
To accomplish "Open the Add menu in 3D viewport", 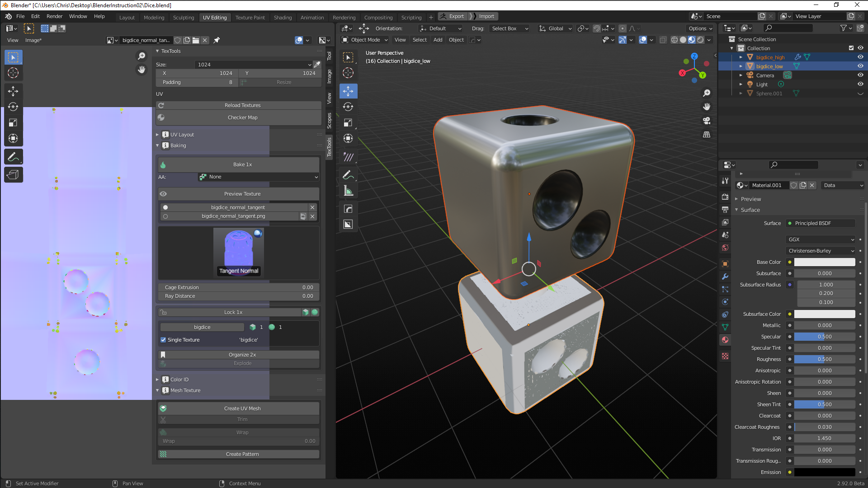I will click(438, 40).
